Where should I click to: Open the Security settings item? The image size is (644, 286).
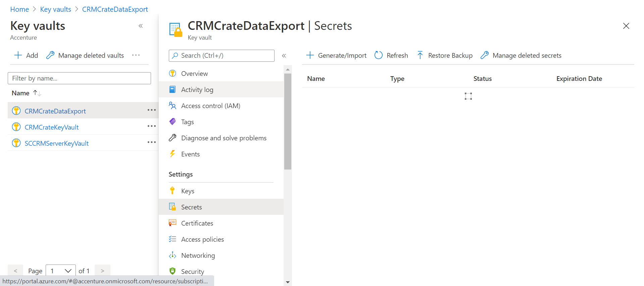tap(221, 272)
